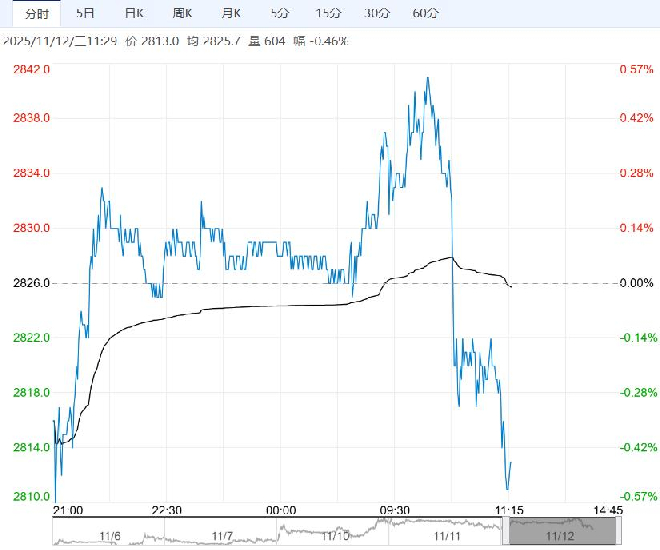Screen dimensions: 660x550
Task: Switch to the 15分 interval tab
Action: tap(328, 13)
